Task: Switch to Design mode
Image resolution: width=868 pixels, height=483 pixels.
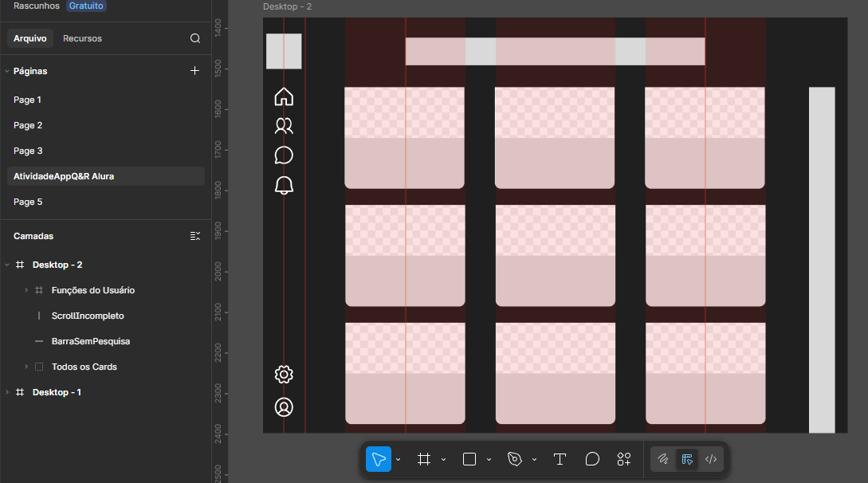Action: (x=687, y=459)
